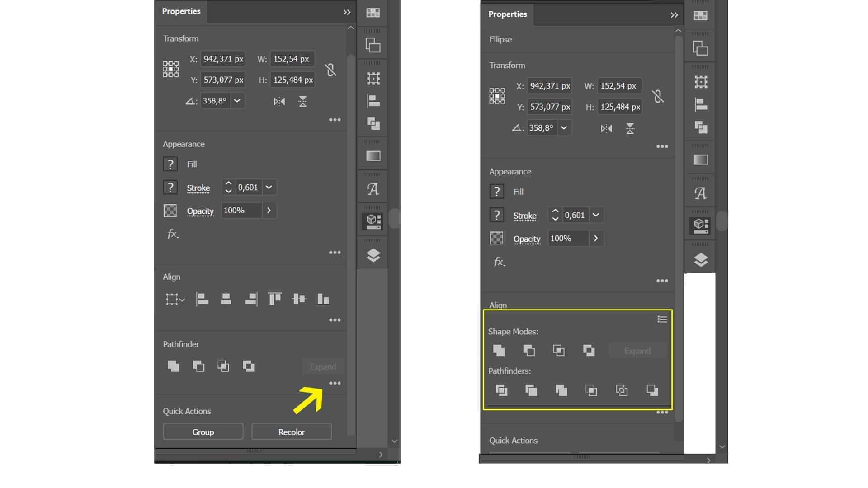This screenshot has height=488, width=868.
Task: Click Exclude under Shape Modes in right panel
Action: click(x=589, y=350)
